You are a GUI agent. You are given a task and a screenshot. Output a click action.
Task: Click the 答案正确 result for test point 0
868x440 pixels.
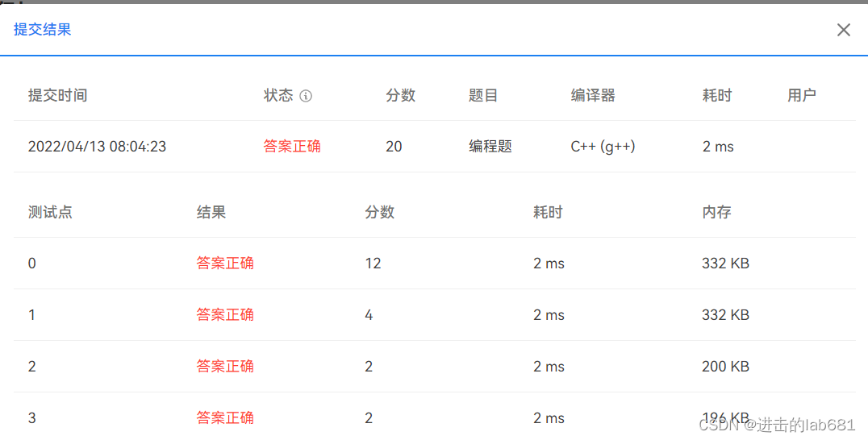pos(225,264)
